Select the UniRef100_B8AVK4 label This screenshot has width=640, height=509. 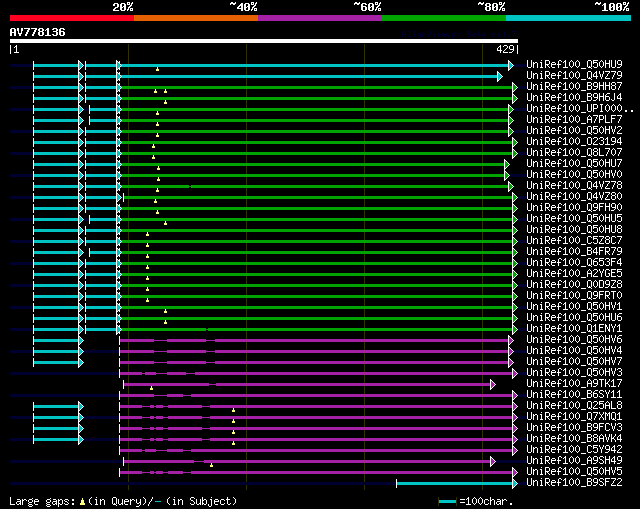tap(574, 439)
